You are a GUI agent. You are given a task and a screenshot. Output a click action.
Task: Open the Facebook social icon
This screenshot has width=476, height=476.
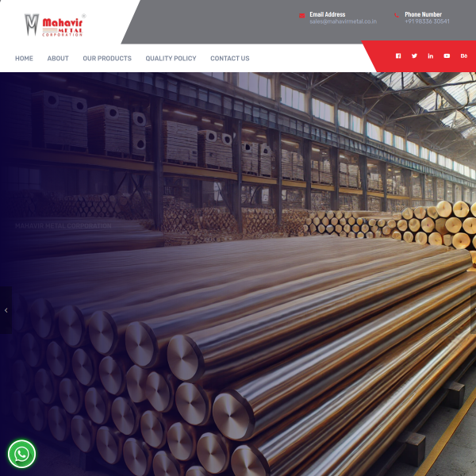click(x=398, y=56)
